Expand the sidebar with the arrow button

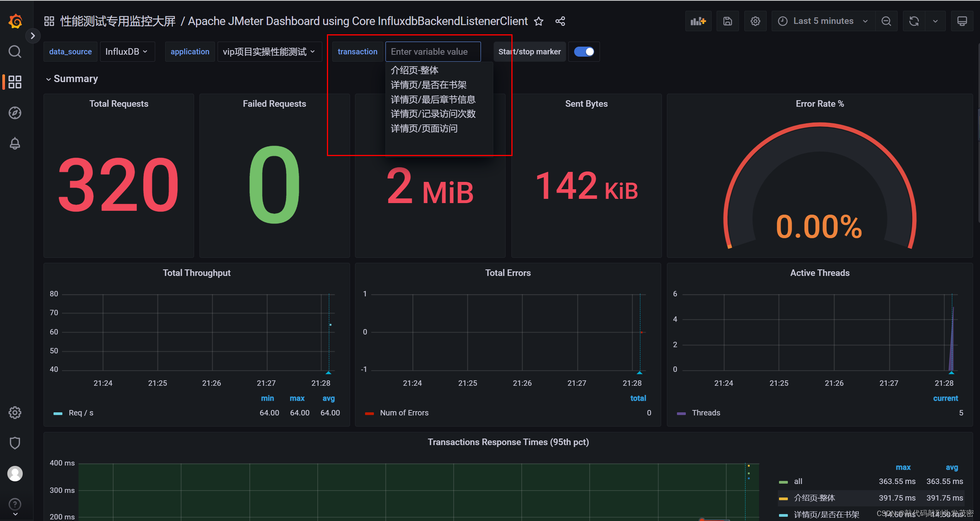pyautogui.click(x=33, y=36)
